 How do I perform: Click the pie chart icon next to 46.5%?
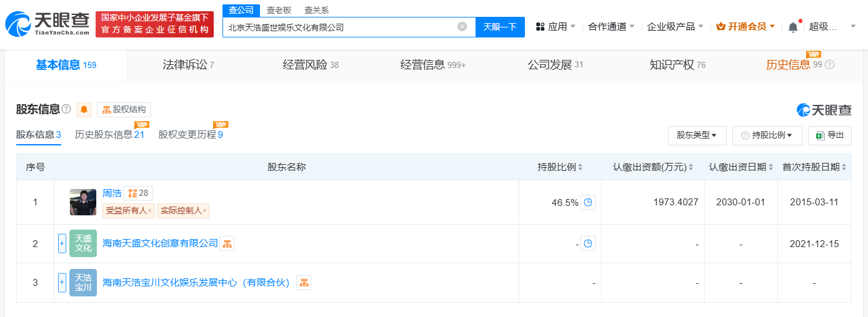[587, 202]
